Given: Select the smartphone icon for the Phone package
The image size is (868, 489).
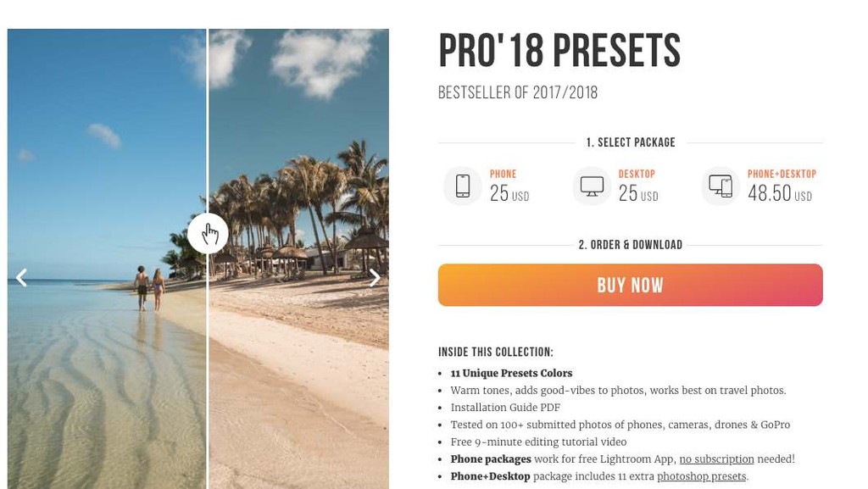Looking at the screenshot, I should 462,186.
